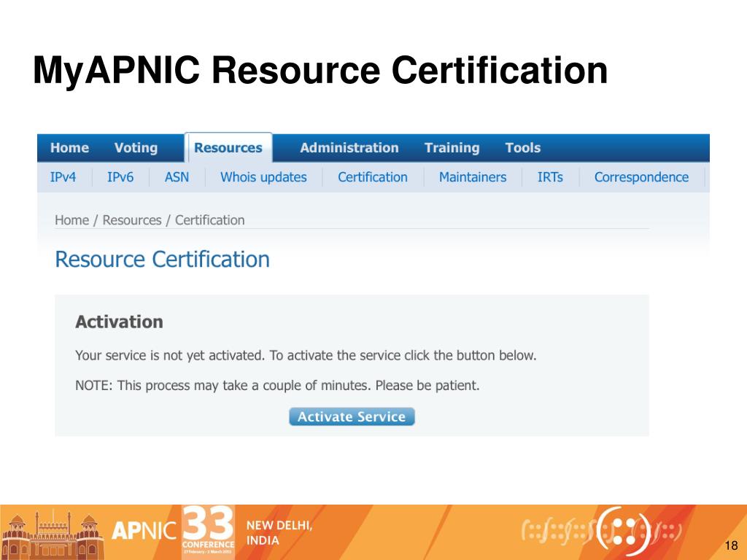Open the Certification submenu item

pyautogui.click(x=373, y=177)
